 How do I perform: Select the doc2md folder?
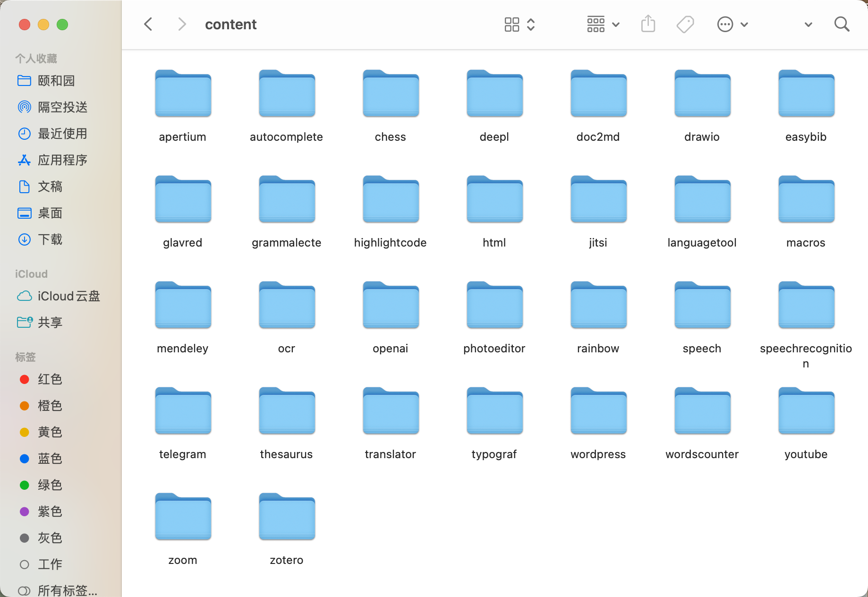click(x=598, y=94)
